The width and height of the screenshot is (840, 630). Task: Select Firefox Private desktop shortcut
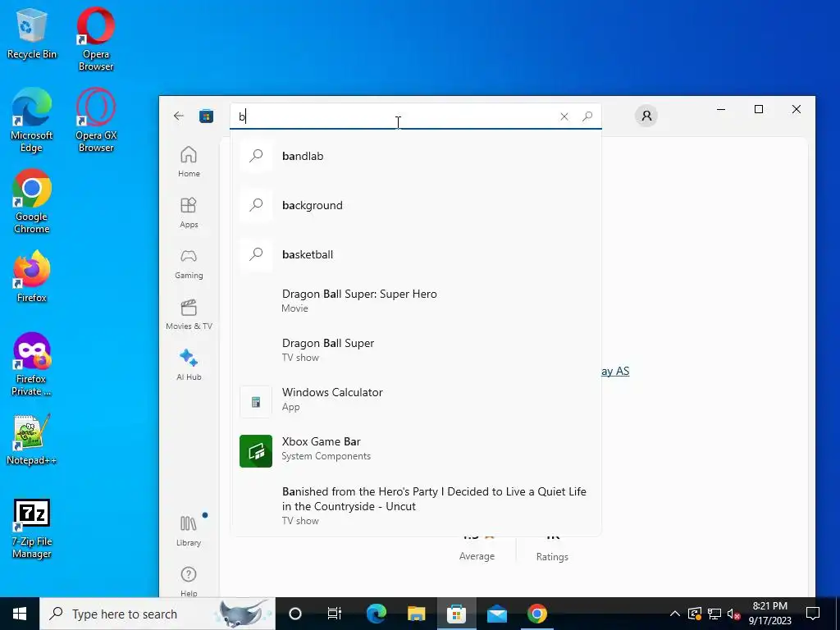click(32, 365)
